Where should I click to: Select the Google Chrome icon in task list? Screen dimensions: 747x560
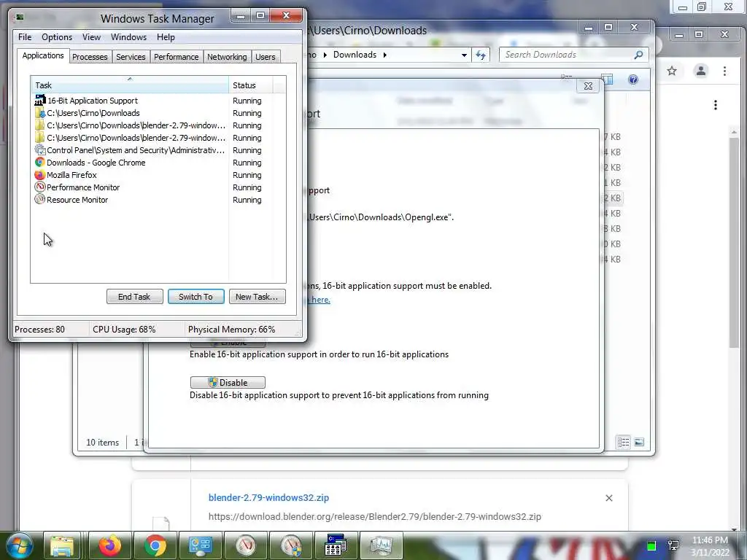(x=40, y=163)
